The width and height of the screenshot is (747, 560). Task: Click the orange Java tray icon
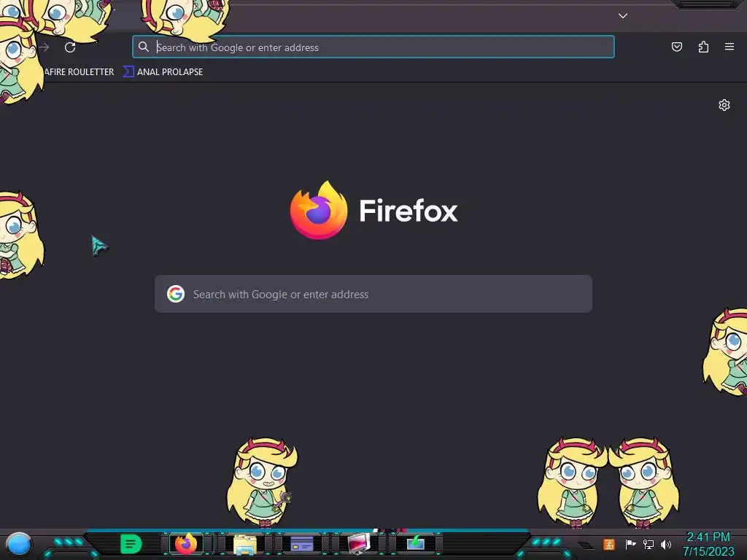(609, 544)
